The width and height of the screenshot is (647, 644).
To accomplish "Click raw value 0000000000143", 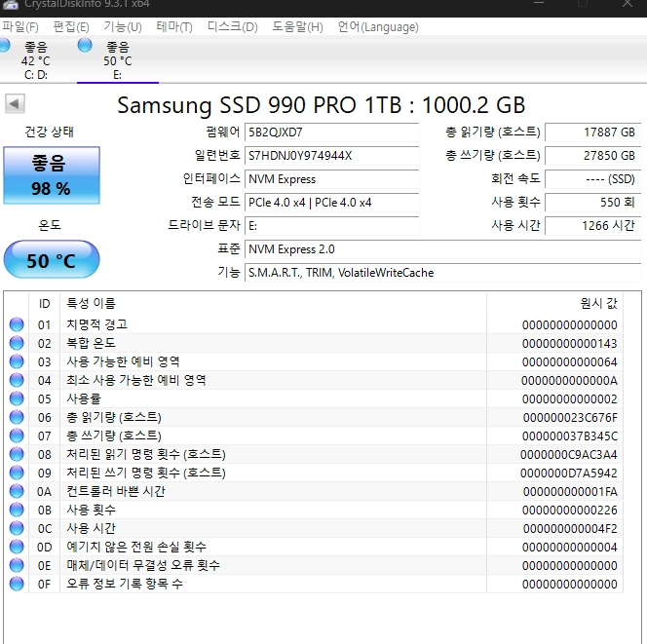I will pos(569,343).
